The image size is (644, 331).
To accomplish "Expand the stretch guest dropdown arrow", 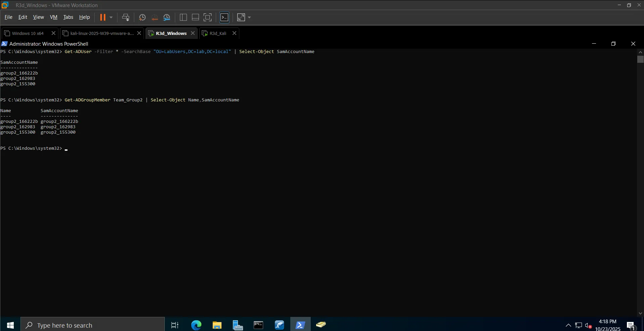I will [249, 17].
